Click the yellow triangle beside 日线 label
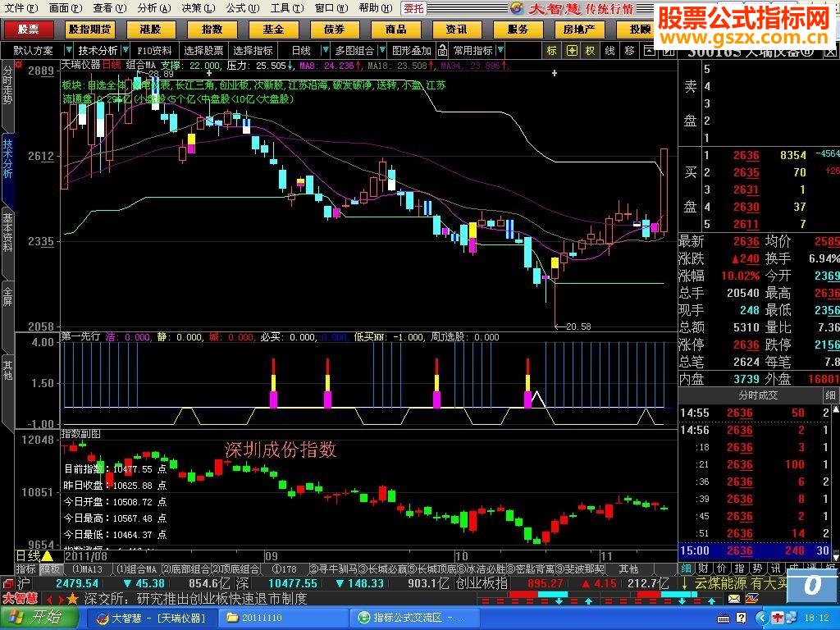Viewport: 840px width, 630px height. click(47, 556)
